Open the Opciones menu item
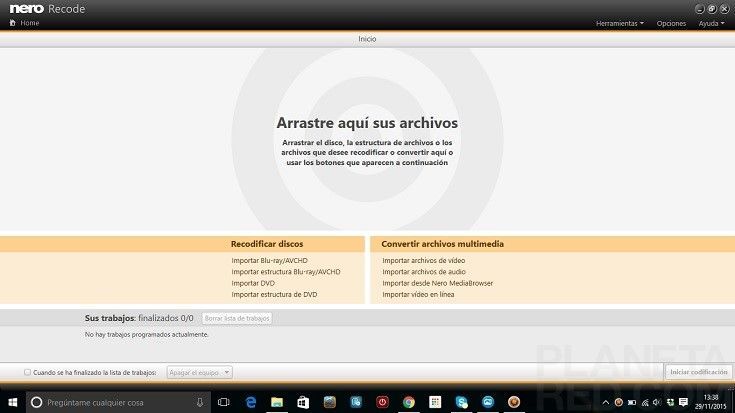This screenshot has width=735, height=413. (x=671, y=23)
